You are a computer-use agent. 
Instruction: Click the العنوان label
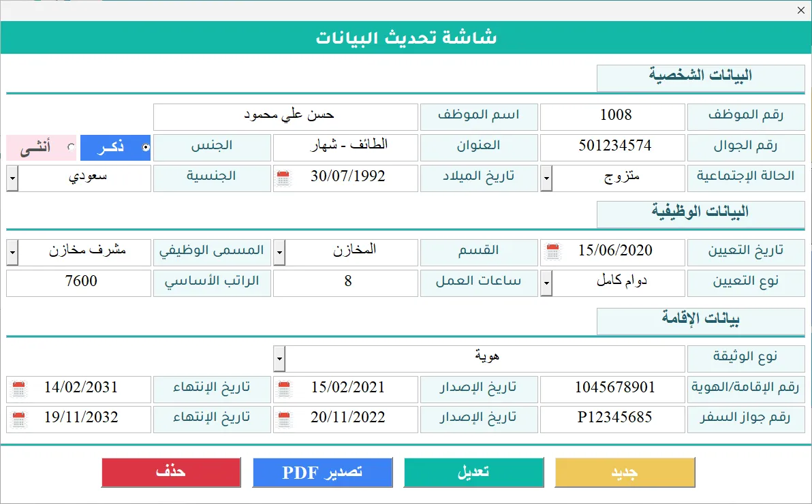[479, 148]
